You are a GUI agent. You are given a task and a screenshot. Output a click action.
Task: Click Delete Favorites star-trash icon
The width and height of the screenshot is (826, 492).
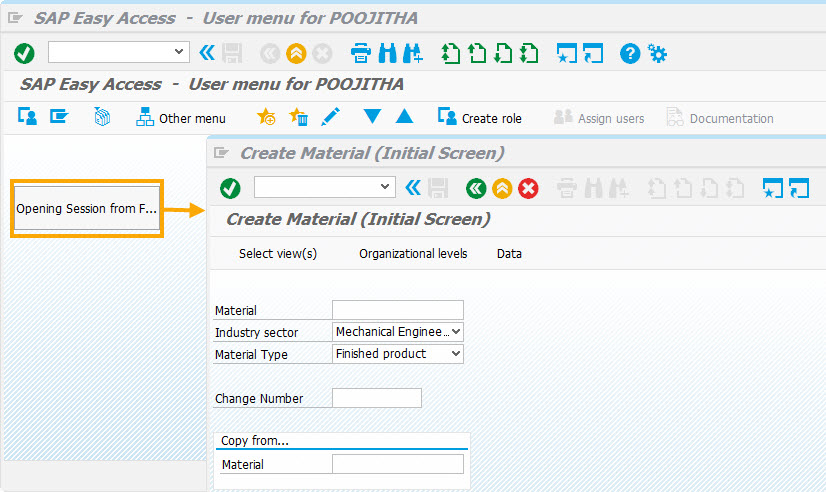pos(299,116)
